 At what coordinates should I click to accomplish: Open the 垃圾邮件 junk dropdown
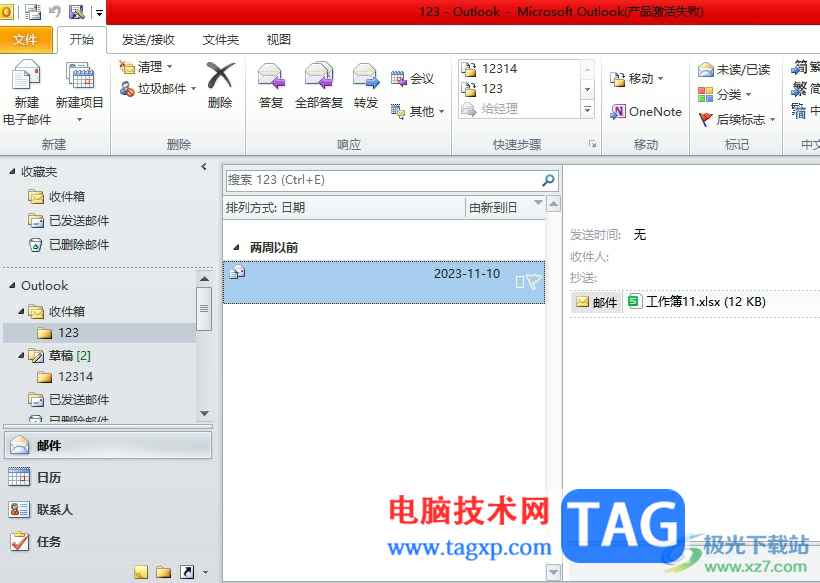[x=157, y=88]
